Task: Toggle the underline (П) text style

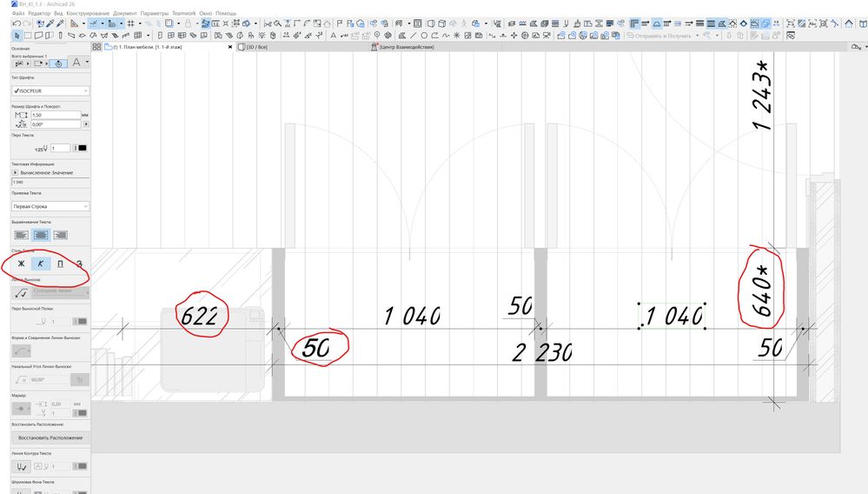Action: pyautogui.click(x=60, y=264)
